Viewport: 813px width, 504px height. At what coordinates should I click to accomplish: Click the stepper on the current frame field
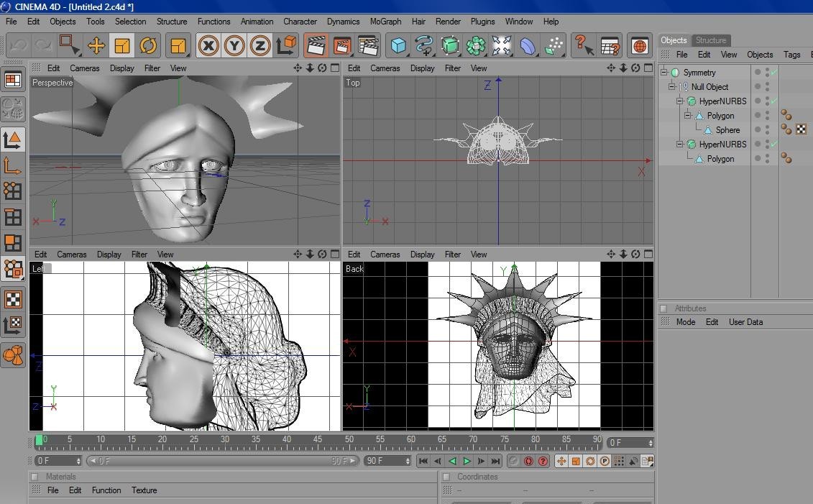651,443
